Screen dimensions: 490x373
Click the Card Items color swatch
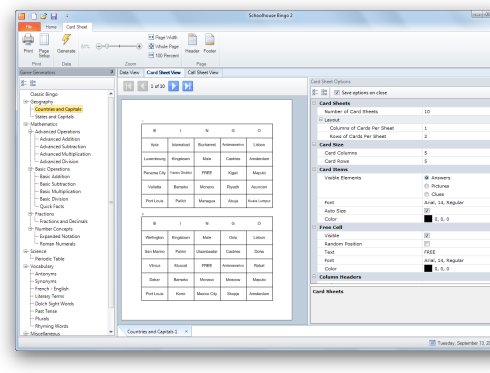428,219
